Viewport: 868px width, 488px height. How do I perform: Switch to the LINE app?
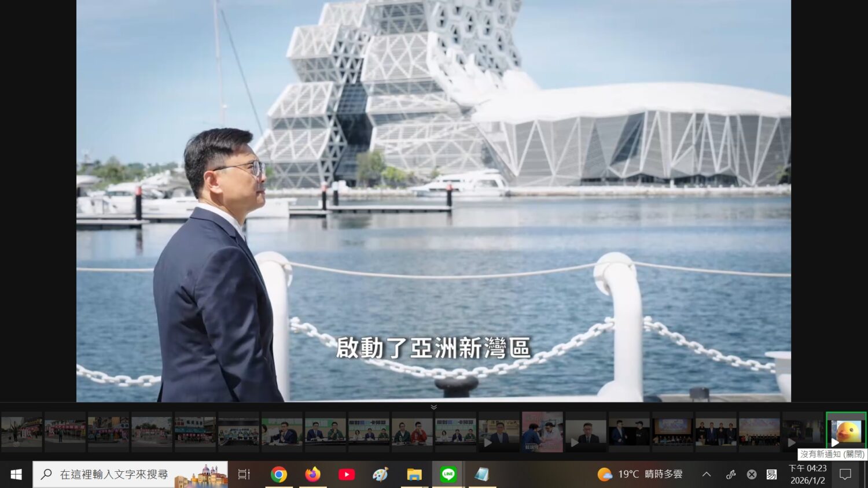pos(448,475)
